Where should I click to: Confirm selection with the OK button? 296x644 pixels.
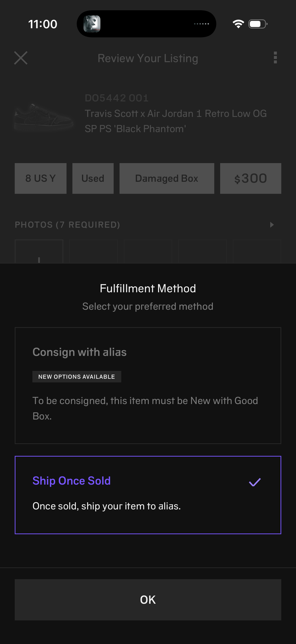pos(148,600)
